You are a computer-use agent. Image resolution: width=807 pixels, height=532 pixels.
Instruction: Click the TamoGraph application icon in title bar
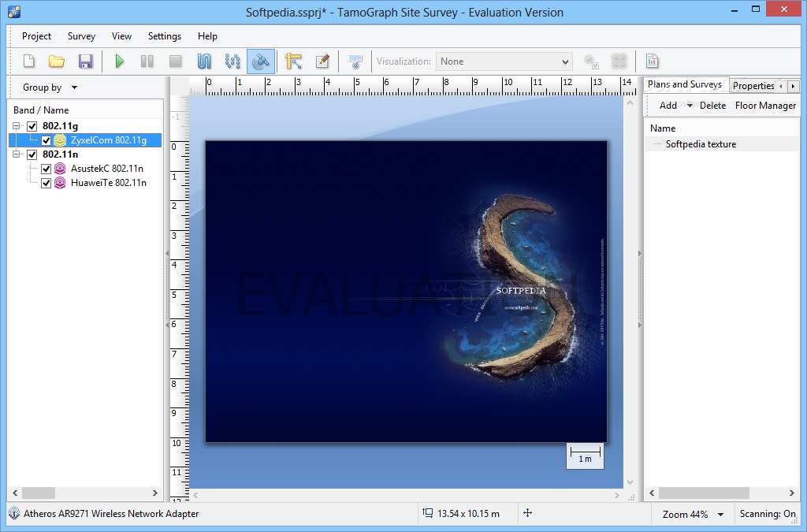click(x=14, y=12)
